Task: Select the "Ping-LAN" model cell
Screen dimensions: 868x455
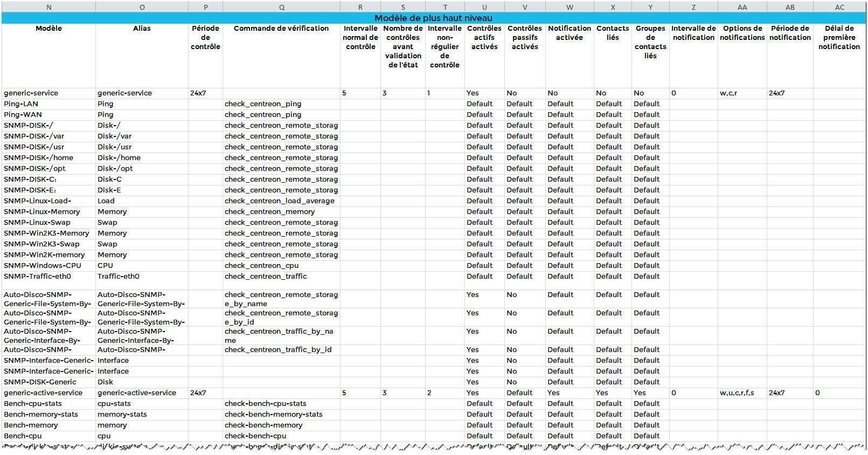Action: pos(21,104)
